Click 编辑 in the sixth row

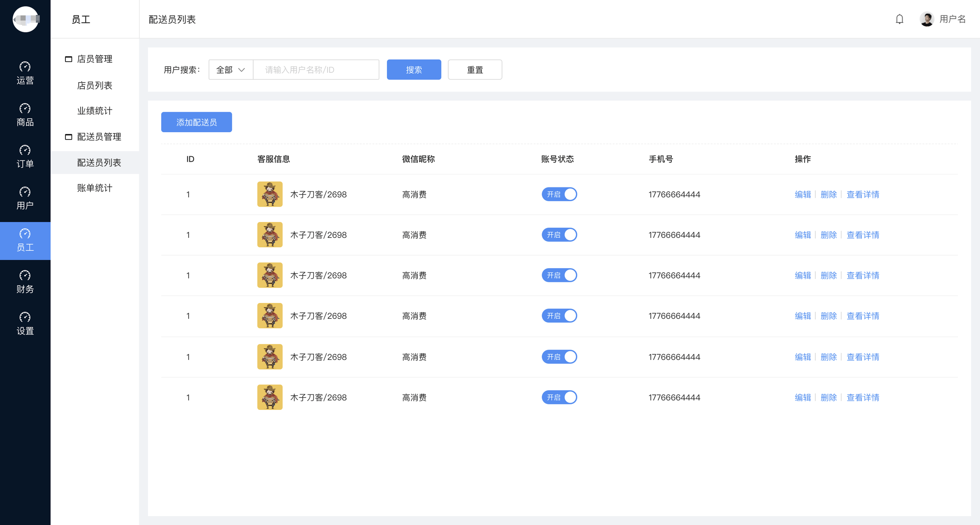tap(803, 397)
